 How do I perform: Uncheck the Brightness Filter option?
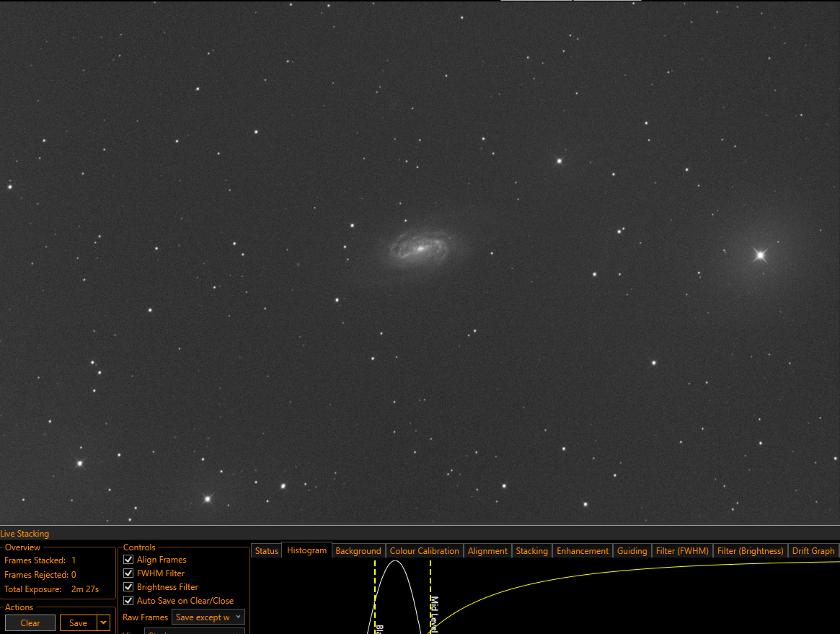(x=128, y=587)
